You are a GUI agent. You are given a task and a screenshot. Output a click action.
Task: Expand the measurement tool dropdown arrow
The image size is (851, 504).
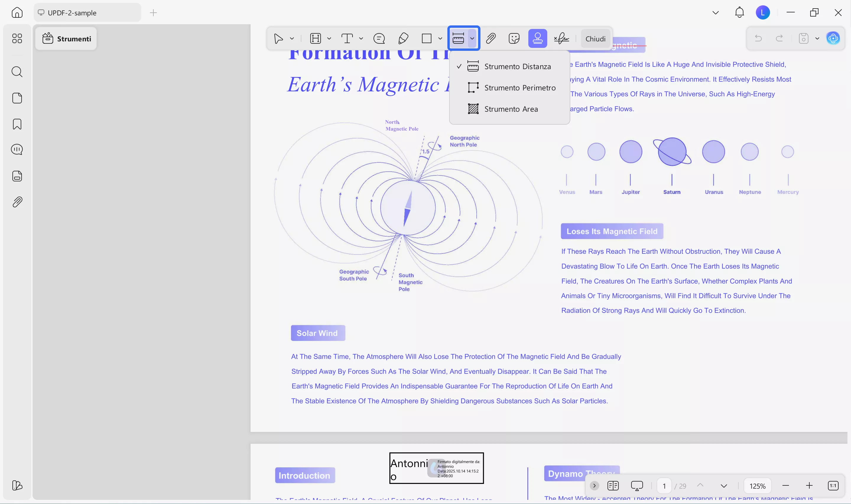click(472, 38)
